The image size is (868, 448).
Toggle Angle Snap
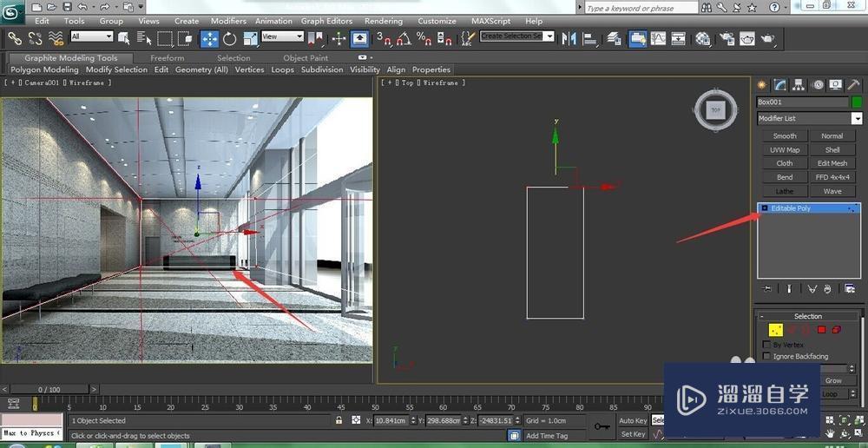[404, 38]
